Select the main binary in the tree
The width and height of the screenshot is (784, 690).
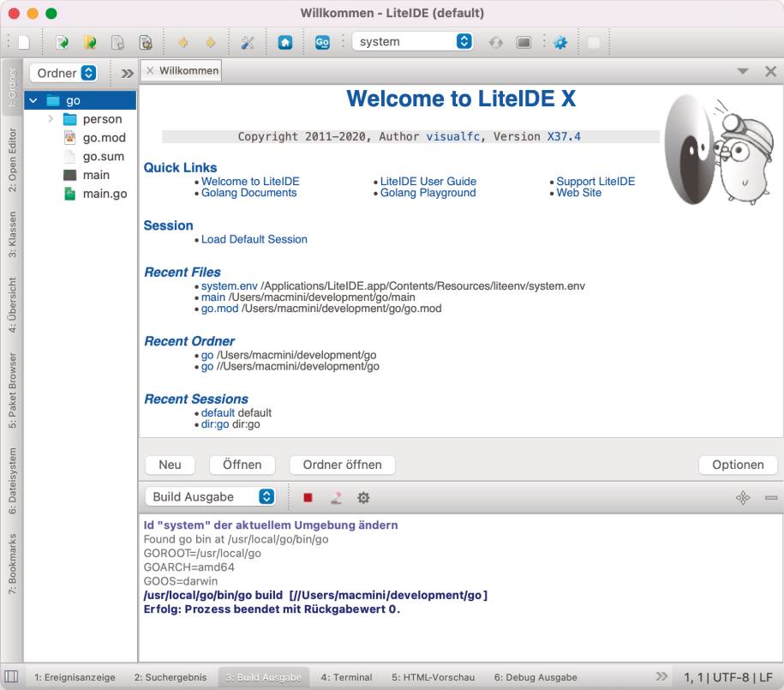[x=96, y=175]
